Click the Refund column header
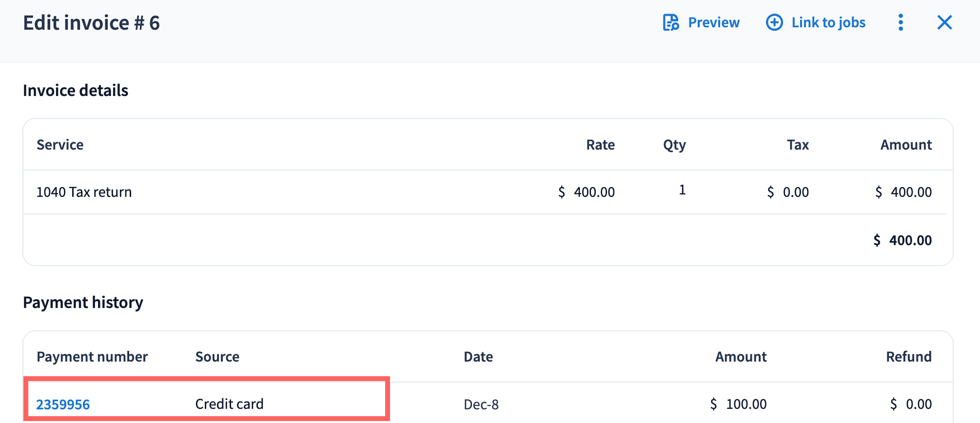This screenshot has height=423, width=980. (x=909, y=357)
